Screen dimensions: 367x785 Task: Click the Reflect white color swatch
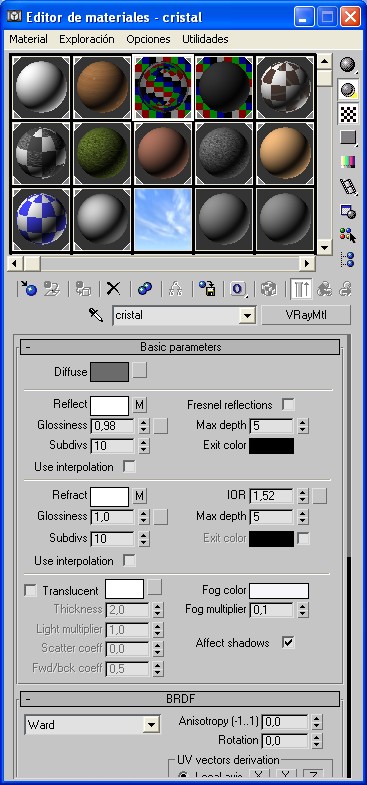pyautogui.click(x=110, y=406)
